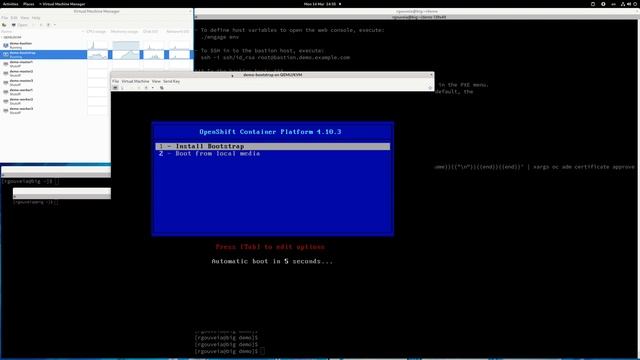Click the shutoff monitor icon of demo-master3
The image size is (640, 360).
coord(6,82)
